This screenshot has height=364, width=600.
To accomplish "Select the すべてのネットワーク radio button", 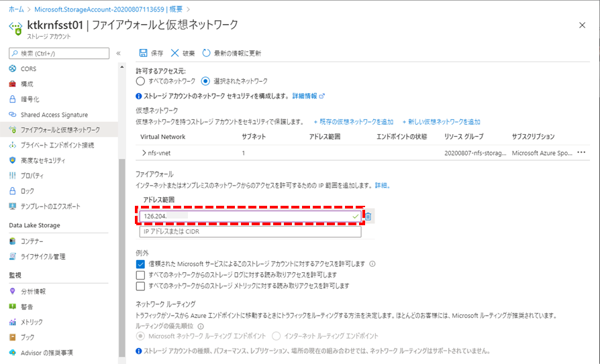I will point(140,81).
